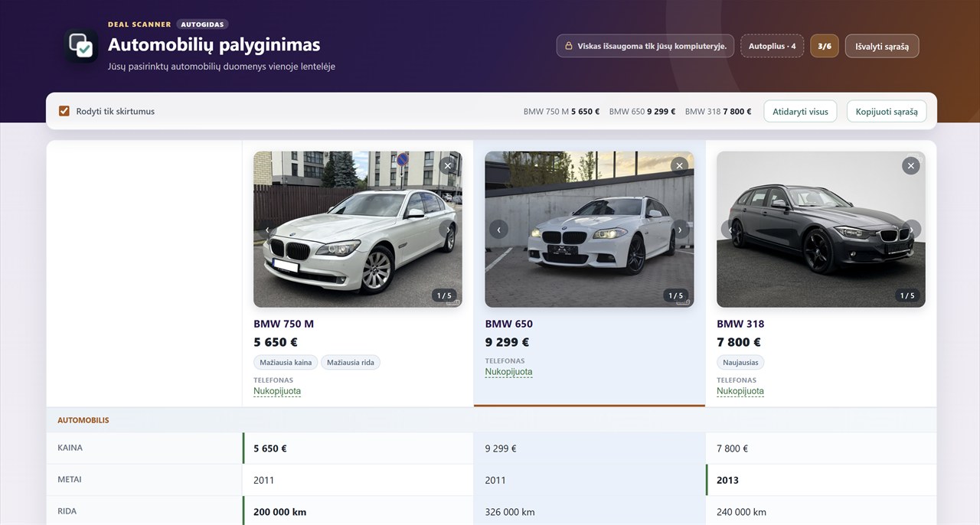Image resolution: width=980 pixels, height=525 pixels.
Task: Click the Automobilių palyginimas app logo icon
Action: (x=80, y=46)
